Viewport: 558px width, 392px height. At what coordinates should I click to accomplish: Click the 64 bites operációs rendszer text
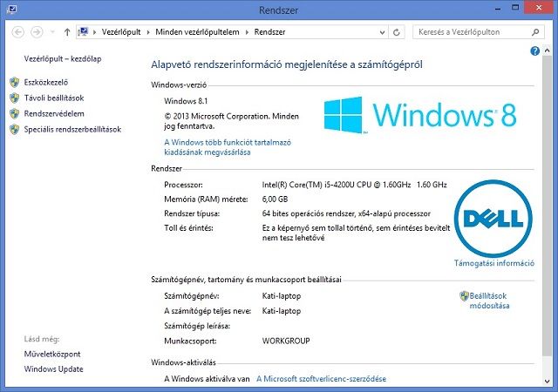coord(346,213)
